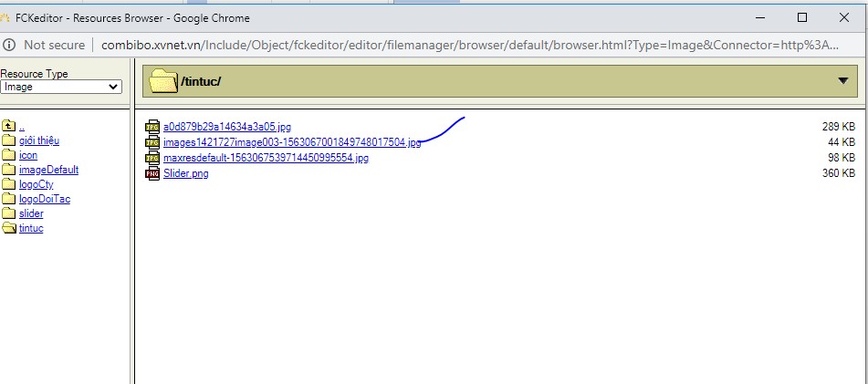The height and width of the screenshot is (384, 868).
Task: Open the a0d879b29a14634a3a05.jpg file link
Action: 227,127
